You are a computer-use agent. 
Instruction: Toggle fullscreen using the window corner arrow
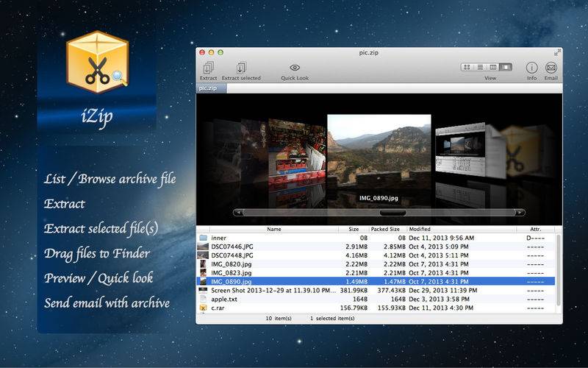557,53
